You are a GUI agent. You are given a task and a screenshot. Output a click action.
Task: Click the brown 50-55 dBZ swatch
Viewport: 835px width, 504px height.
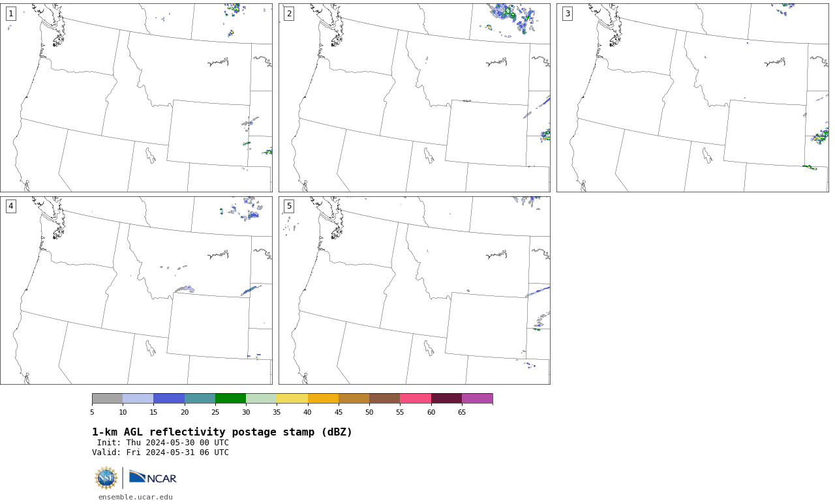click(x=384, y=398)
